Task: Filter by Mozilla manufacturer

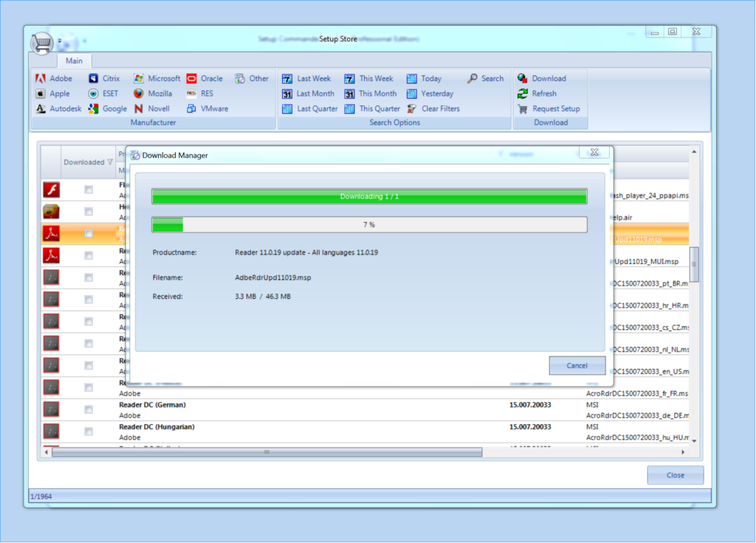Action: click(153, 94)
